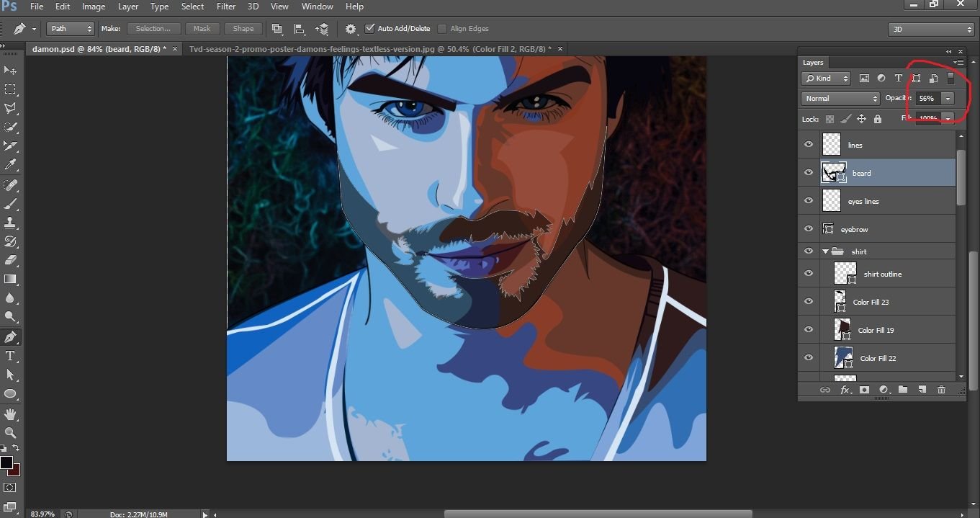Select the Gradient tool
Screen dimensions: 980x518
point(11,279)
